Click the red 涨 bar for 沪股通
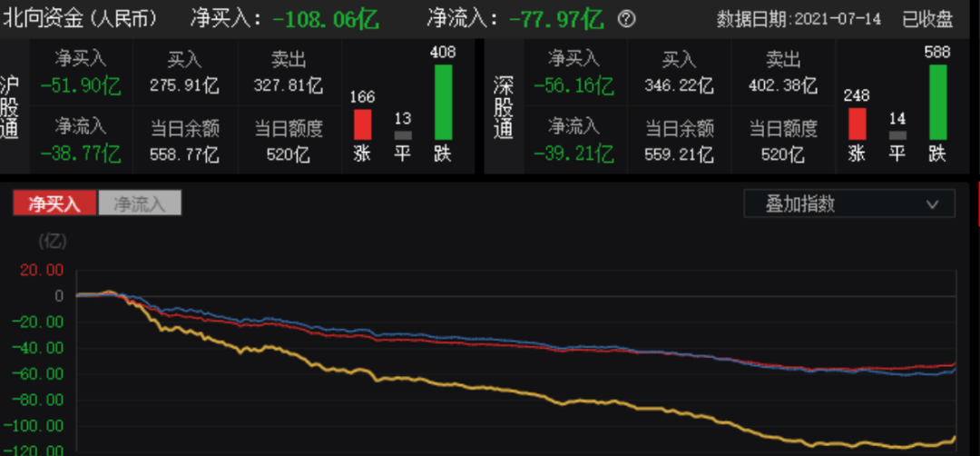The height and width of the screenshot is (456, 980). tap(362, 124)
